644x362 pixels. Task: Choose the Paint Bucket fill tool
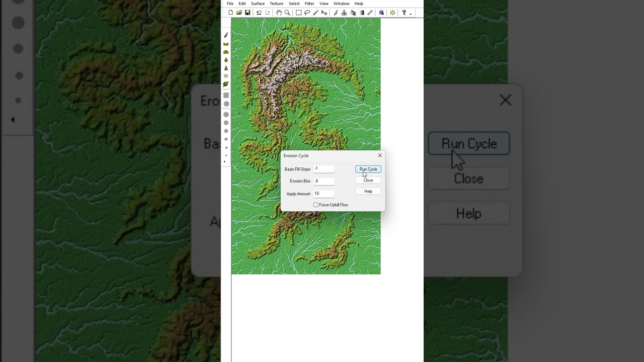(x=353, y=13)
